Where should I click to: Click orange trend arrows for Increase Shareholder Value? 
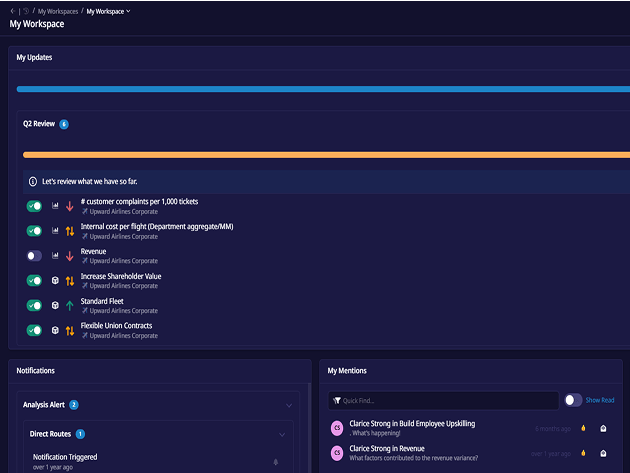pos(70,281)
